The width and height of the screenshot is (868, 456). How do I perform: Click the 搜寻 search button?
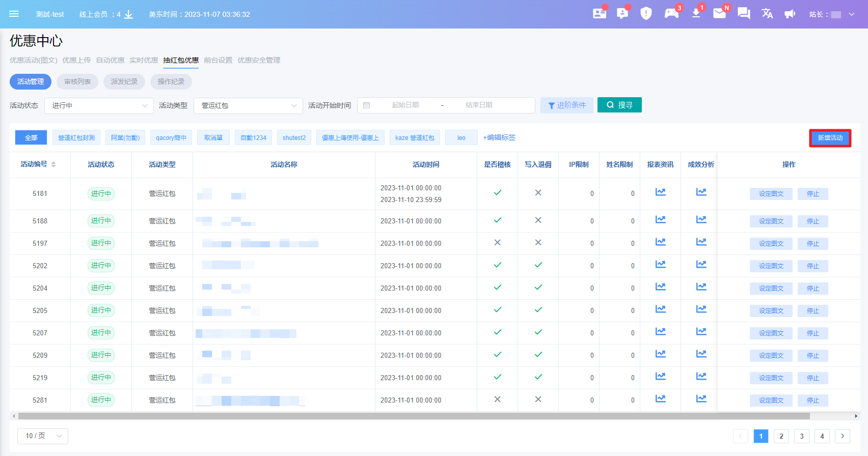(x=619, y=105)
